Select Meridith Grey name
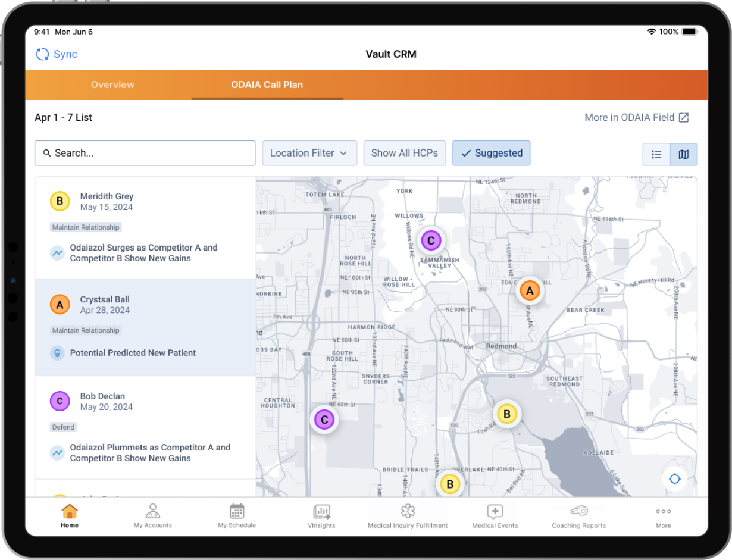 click(107, 196)
